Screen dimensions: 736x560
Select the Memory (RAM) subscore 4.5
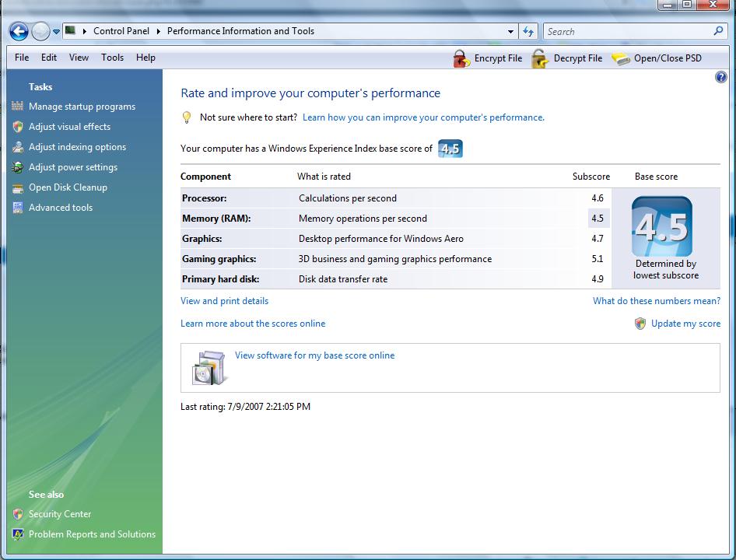[x=598, y=219]
